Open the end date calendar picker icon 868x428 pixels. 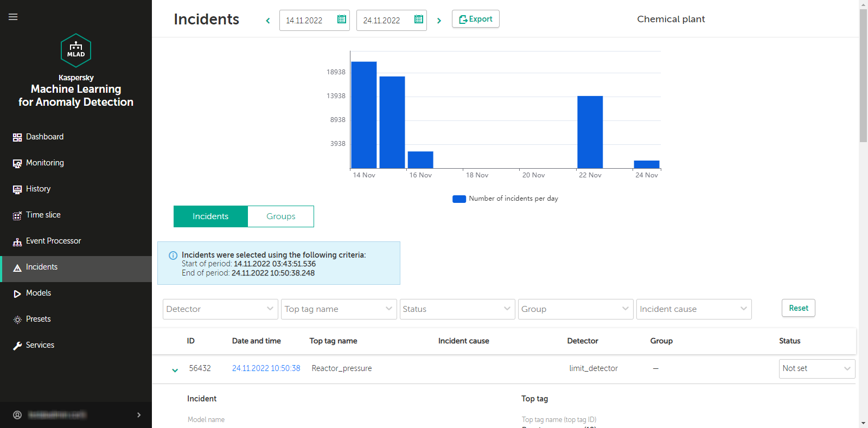click(419, 20)
